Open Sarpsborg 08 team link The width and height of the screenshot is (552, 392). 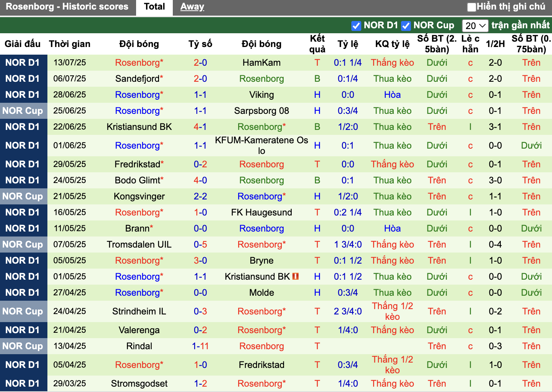pos(261,111)
